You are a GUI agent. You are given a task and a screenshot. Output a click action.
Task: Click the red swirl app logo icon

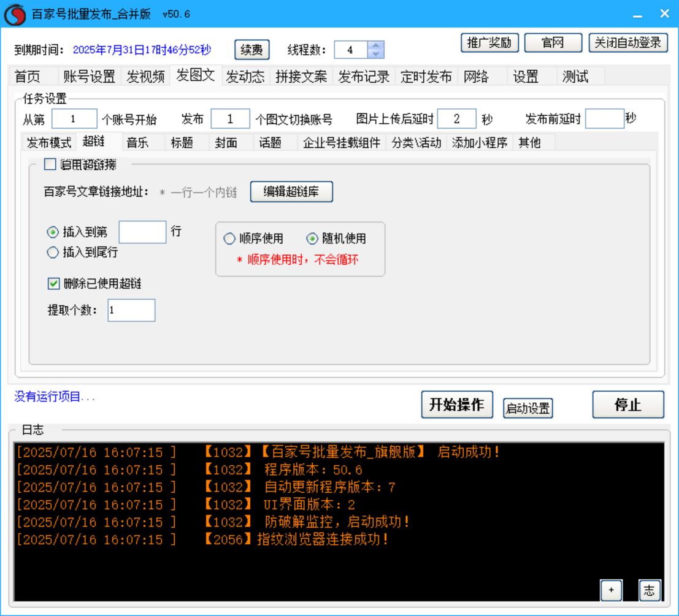point(15,14)
